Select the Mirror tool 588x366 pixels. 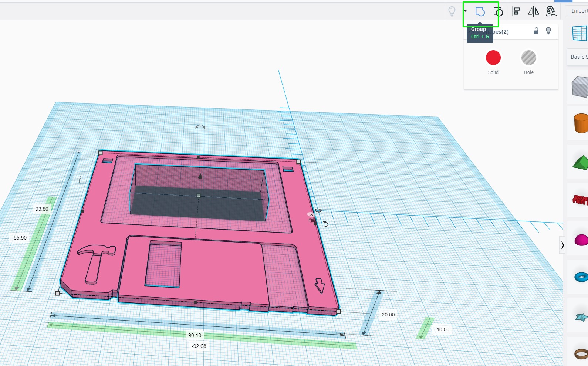[x=533, y=11]
